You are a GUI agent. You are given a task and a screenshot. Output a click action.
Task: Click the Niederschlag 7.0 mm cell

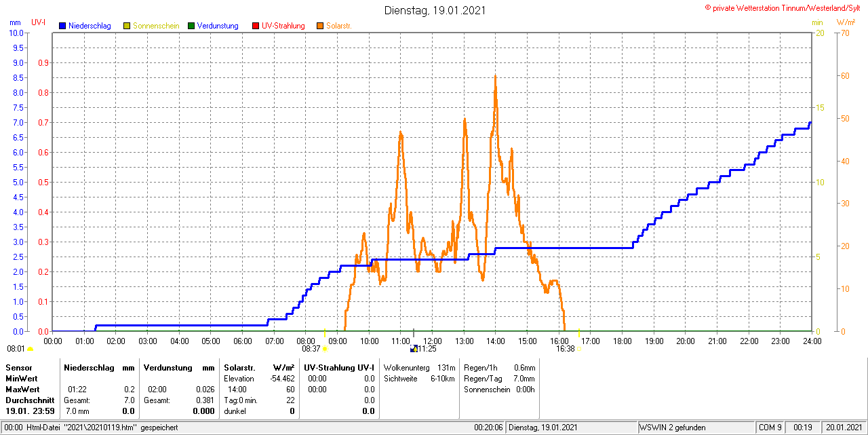(77, 411)
